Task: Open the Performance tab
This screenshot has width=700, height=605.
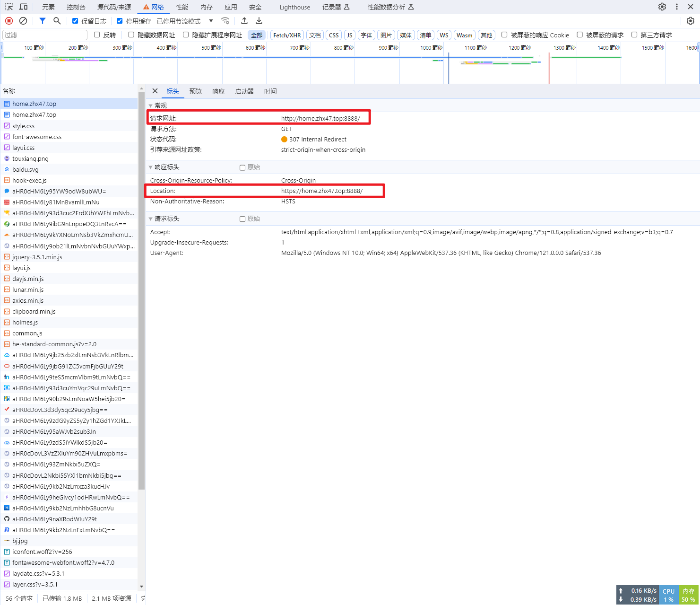Action: tap(182, 7)
